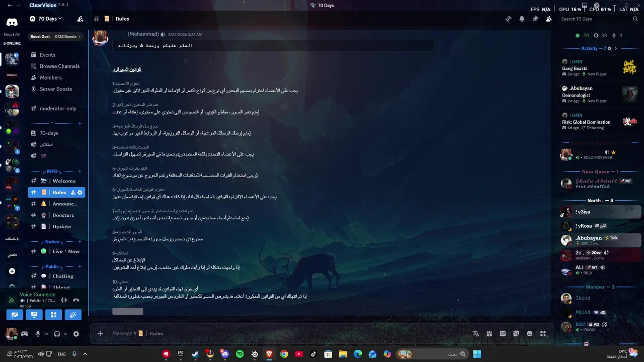
Task: Toggle member list visibility icon
Action: 548,19
